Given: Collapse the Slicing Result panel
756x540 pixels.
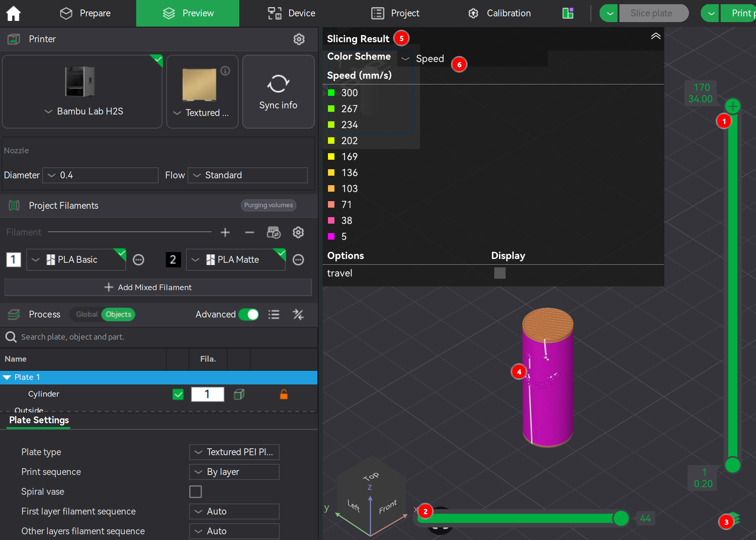Looking at the screenshot, I should (x=656, y=37).
